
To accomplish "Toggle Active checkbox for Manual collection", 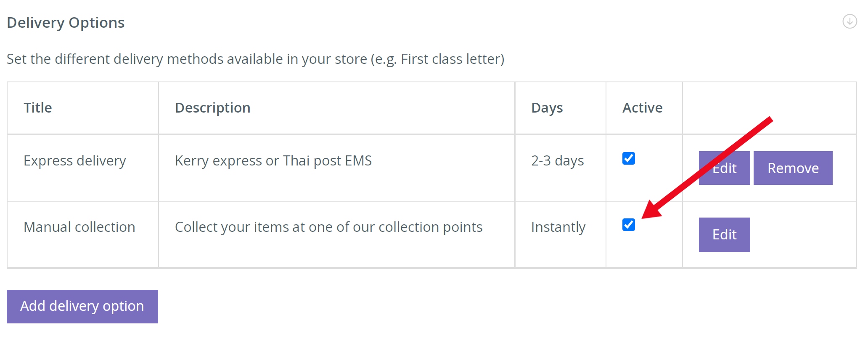I will point(628,225).
